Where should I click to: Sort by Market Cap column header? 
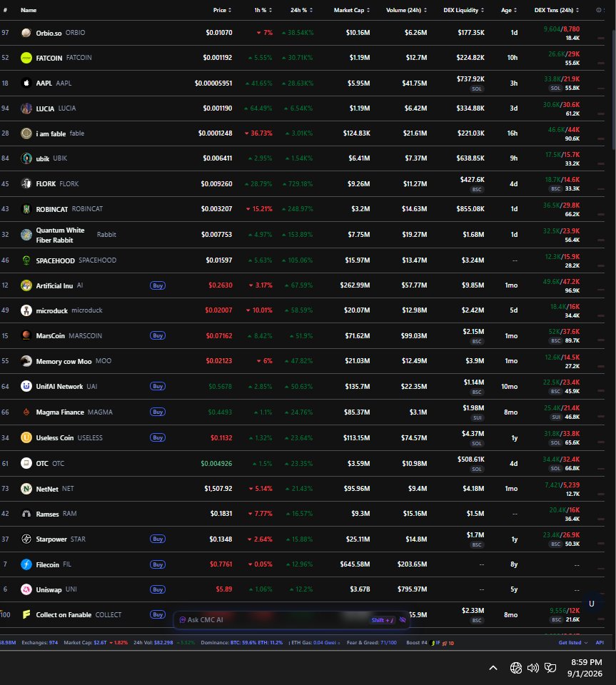(352, 10)
